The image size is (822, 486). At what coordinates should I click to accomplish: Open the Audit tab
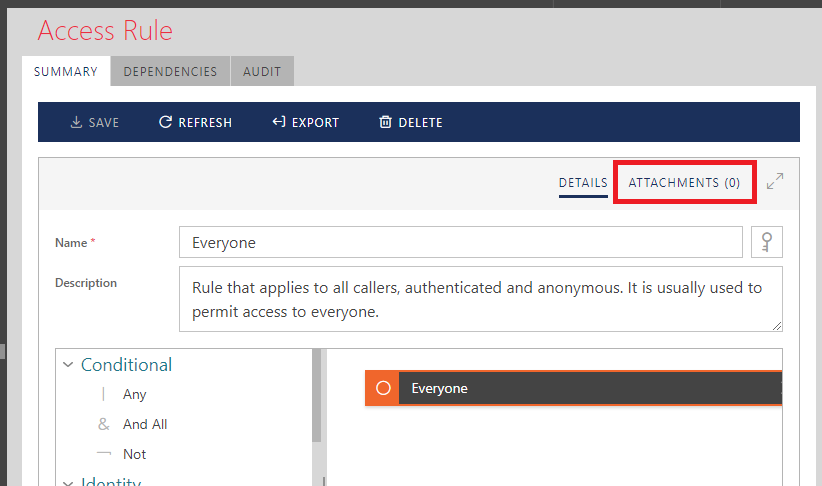point(262,72)
